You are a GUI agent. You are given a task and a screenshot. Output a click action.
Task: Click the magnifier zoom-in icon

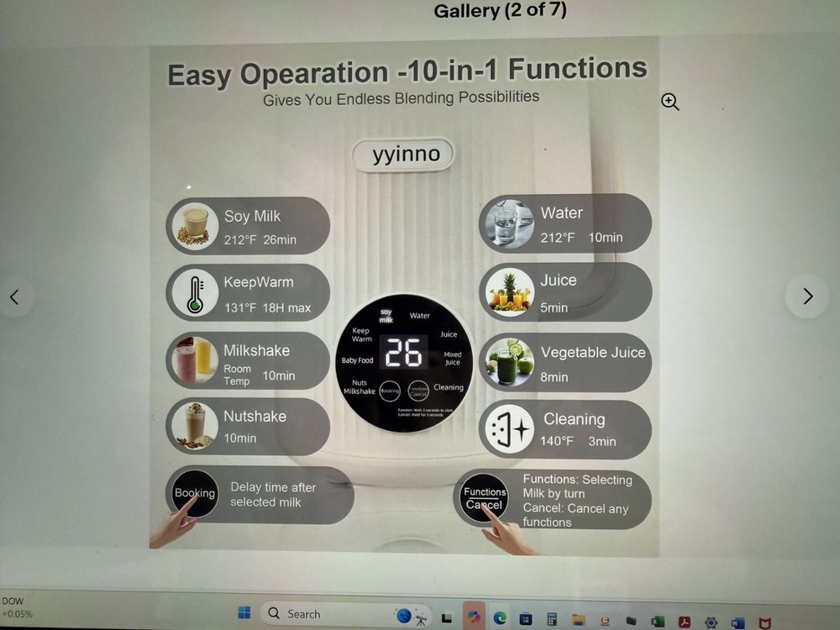pos(669,102)
